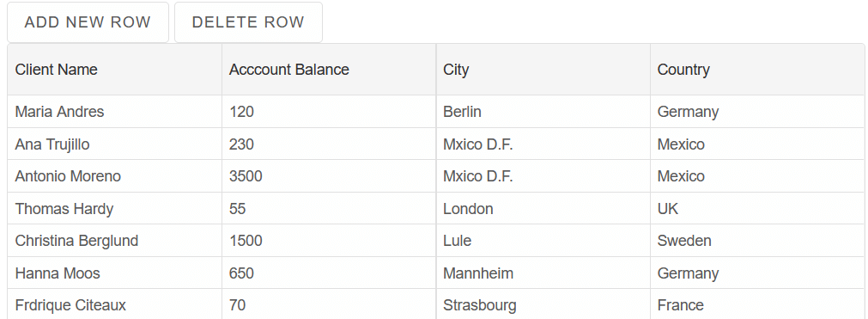Image resolution: width=868 pixels, height=319 pixels.
Task: Select the Thomas Hardy row name
Action: (114, 209)
